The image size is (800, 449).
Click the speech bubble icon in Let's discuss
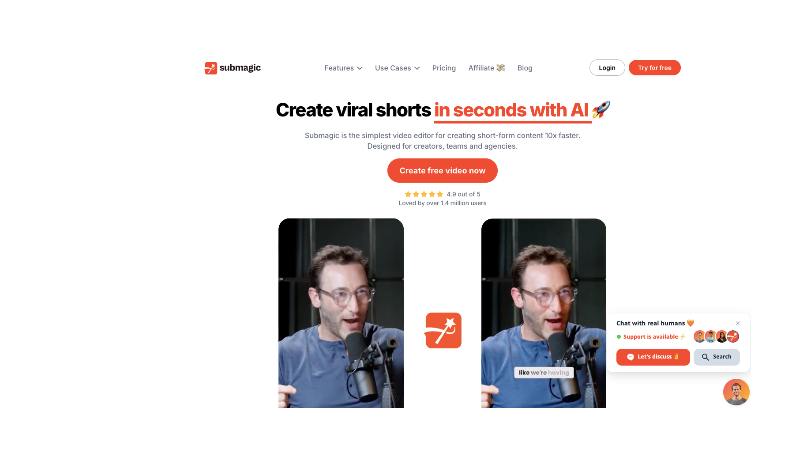[630, 357]
